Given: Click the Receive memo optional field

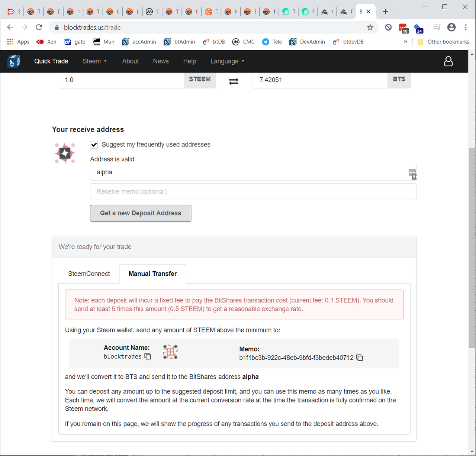Looking at the screenshot, I should tap(253, 192).
